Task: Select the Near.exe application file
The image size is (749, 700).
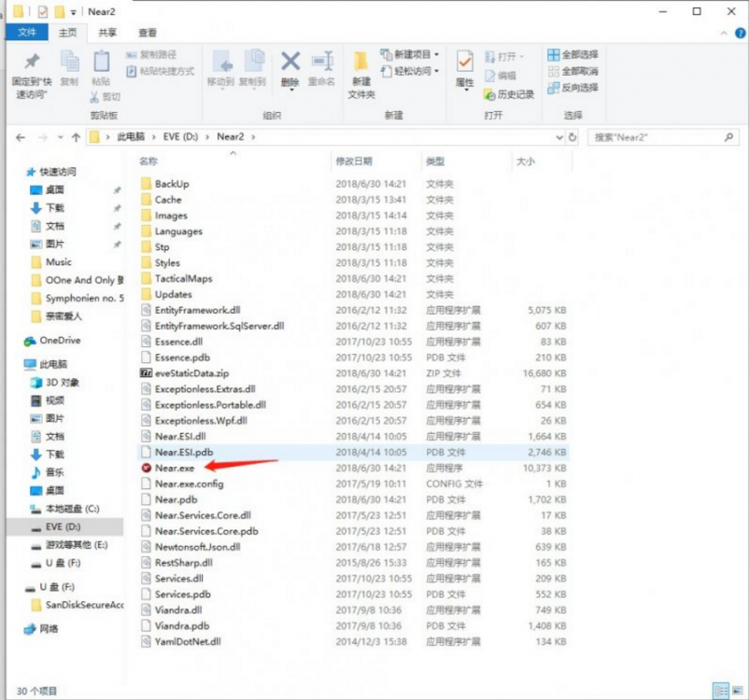Action: coord(175,468)
